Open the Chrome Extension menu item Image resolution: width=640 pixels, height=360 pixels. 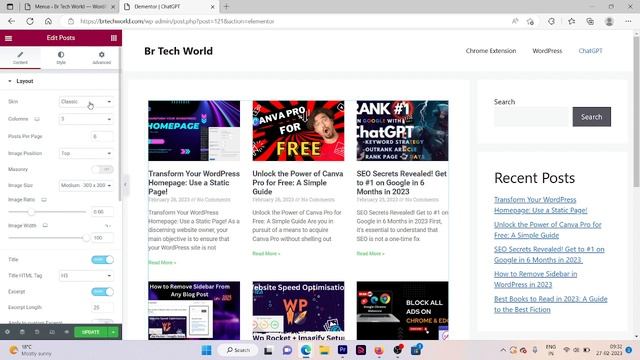pyautogui.click(x=491, y=51)
